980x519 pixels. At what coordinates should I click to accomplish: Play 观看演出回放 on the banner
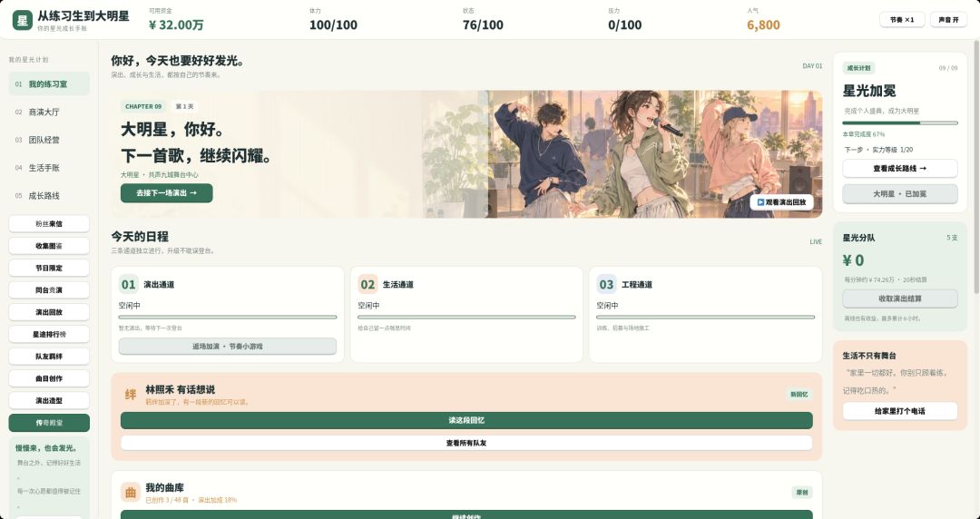tap(782, 202)
